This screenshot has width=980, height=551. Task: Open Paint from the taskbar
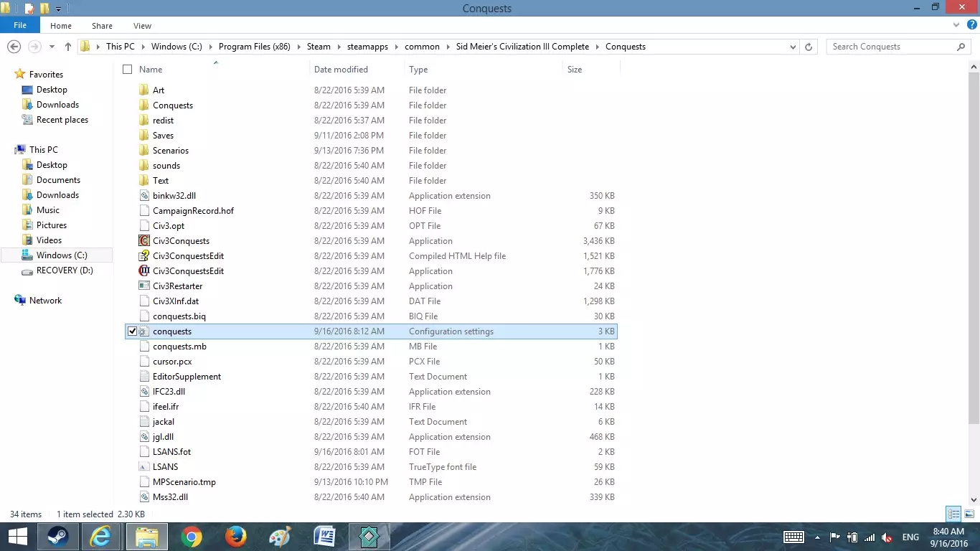(280, 536)
